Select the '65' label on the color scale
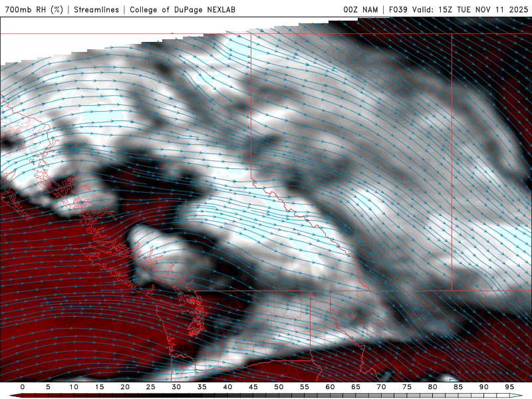This screenshot has width=532, height=399. click(x=356, y=387)
